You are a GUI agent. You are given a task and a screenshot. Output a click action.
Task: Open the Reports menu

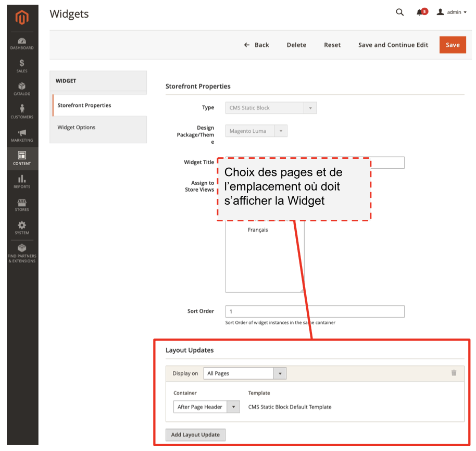pyautogui.click(x=22, y=182)
